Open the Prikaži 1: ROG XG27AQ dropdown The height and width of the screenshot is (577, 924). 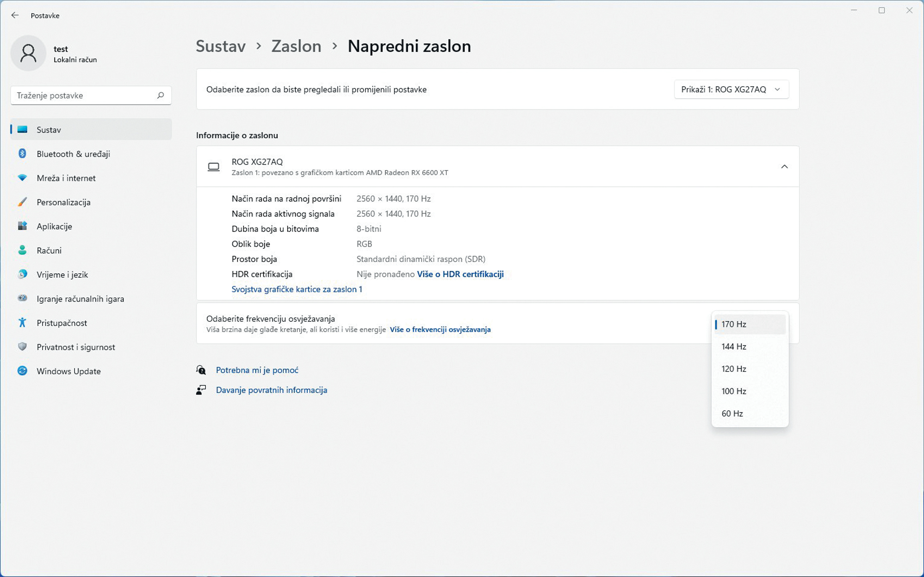(x=731, y=89)
